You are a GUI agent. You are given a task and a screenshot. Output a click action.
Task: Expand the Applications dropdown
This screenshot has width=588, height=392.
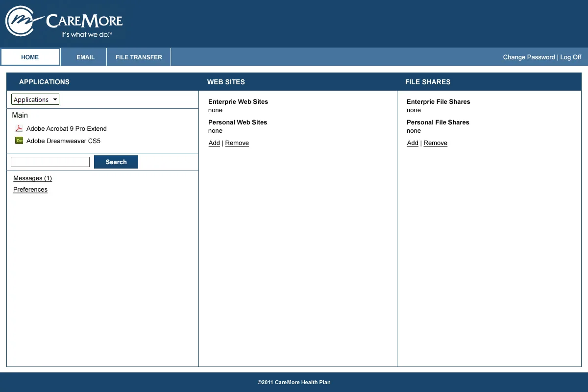pos(35,99)
